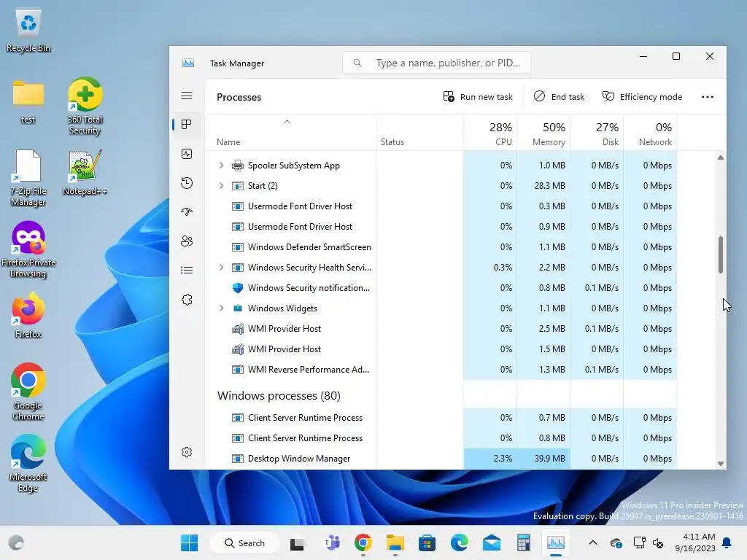The image size is (747, 560).
Task: Open File Explorer from the taskbar
Action: (x=395, y=542)
